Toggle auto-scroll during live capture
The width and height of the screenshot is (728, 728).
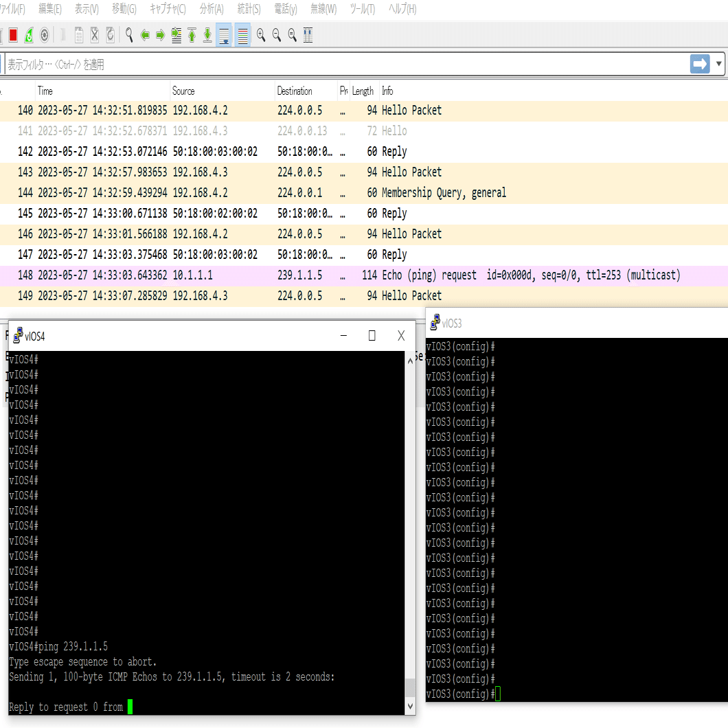[224, 35]
